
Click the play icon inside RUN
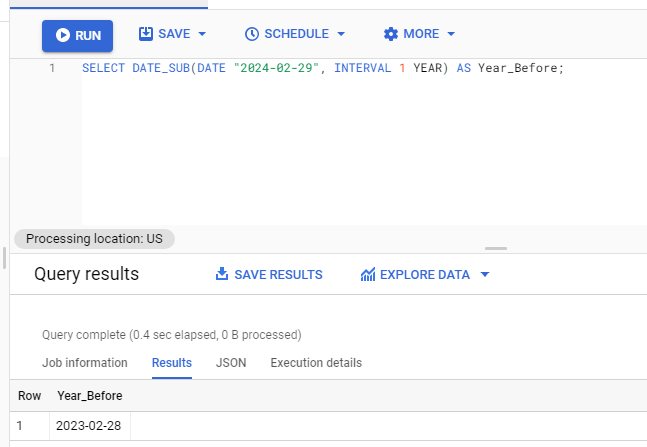pos(63,35)
